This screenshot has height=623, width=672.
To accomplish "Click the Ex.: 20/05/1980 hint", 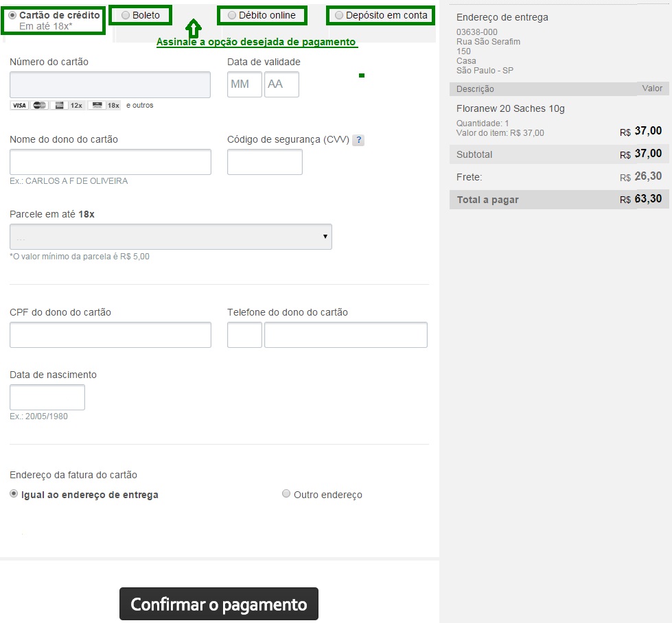I will click(x=38, y=416).
